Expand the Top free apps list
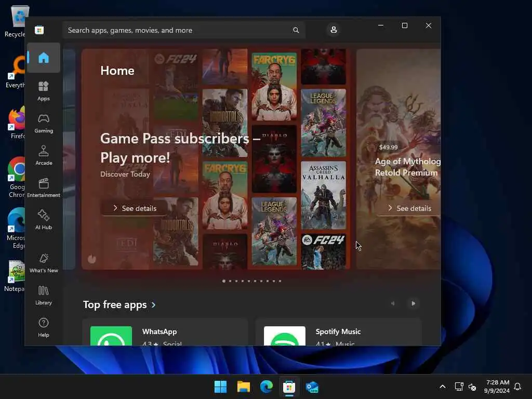Image resolution: width=532 pixels, height=399 pixels. [119, 304]
